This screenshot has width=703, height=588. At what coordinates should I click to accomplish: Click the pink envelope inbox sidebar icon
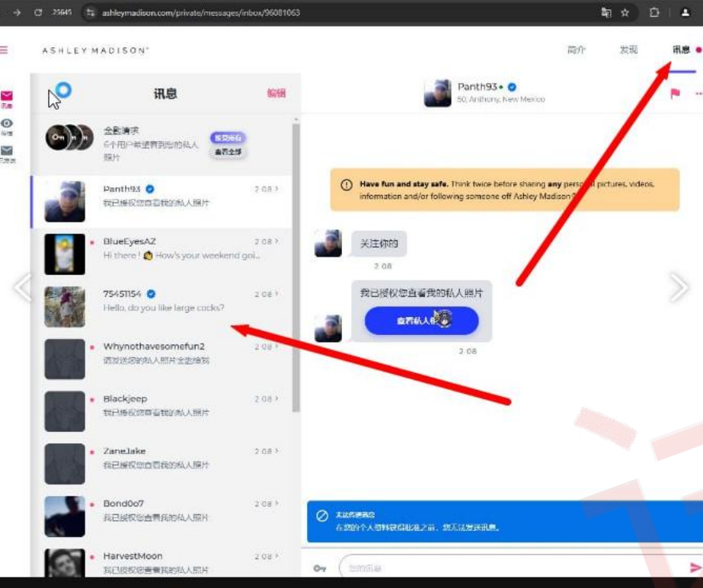[6, 97]
